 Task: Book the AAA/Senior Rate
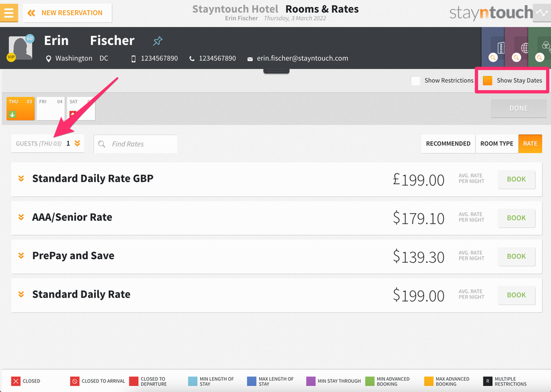[x=516, y=218]
